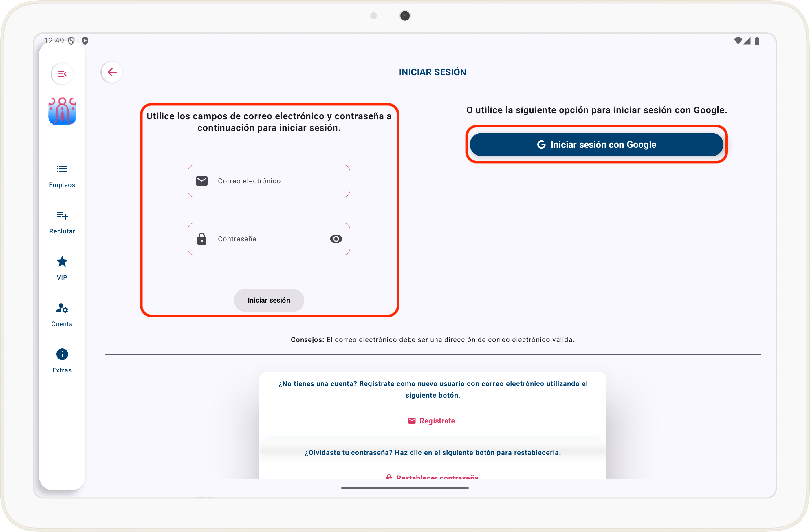810x532 pixels.
Task: Open the Extras info section
Action: [62, 361]
